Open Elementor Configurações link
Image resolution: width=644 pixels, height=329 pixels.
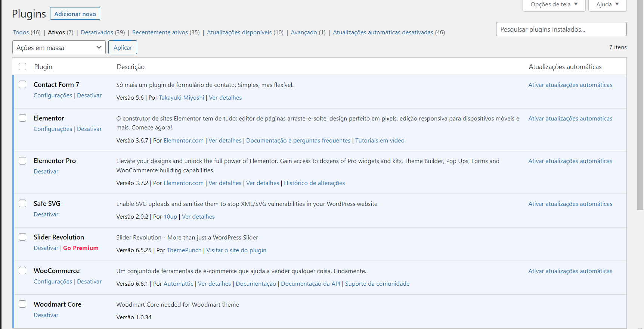[x=53, y=129]
